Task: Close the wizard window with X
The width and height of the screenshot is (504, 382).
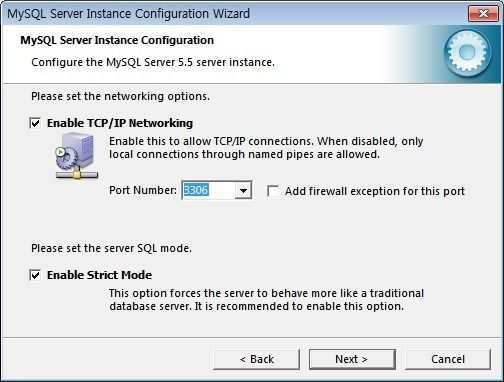Action: click(483, 13)
